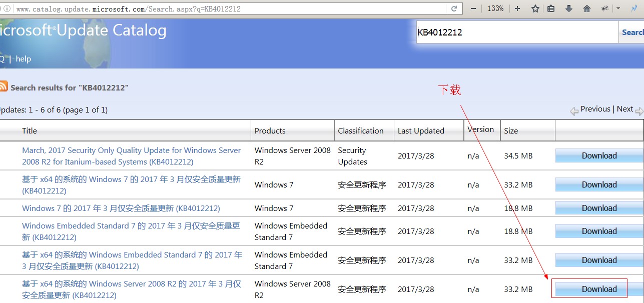Show bookmarks list icon
The image size is (644, 303).
coord(551,8)
